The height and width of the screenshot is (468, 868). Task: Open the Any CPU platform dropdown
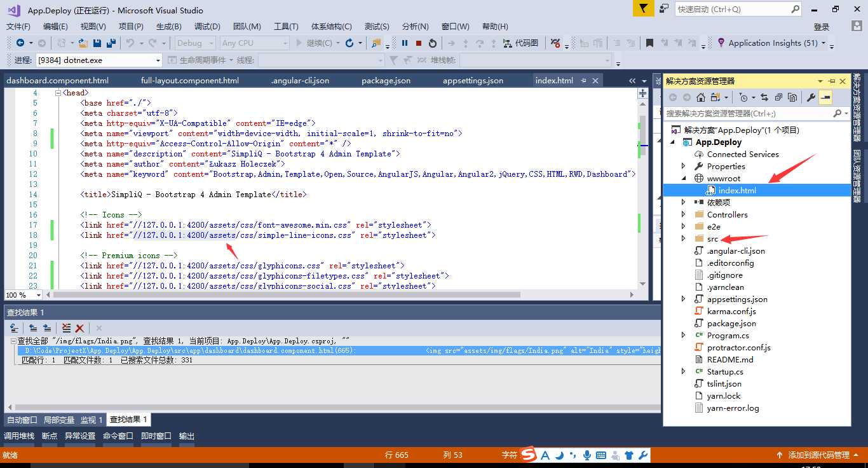(255, 43)
